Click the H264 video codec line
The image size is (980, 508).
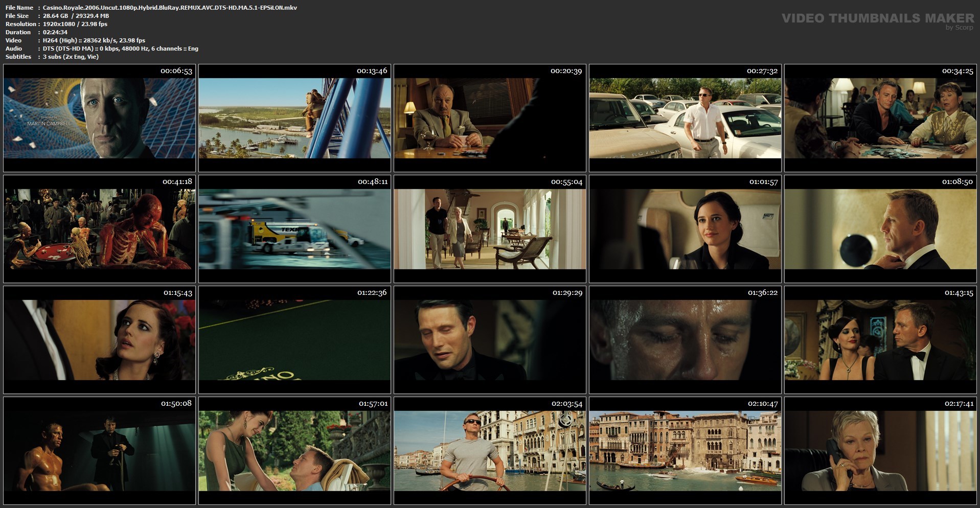[94, 40]
